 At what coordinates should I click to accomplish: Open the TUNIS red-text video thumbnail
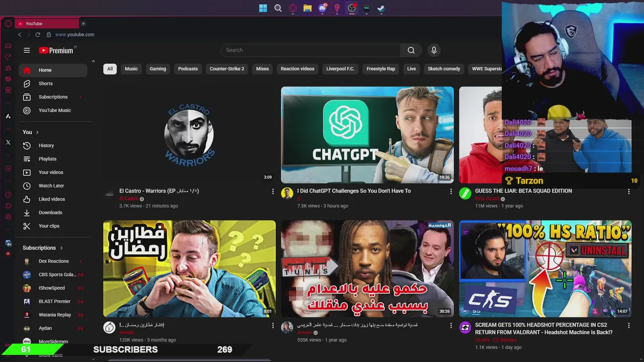point(367,268)
